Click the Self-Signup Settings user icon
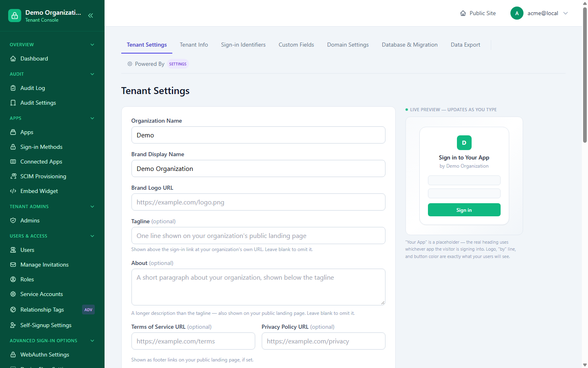588x368 pixels. [x=13, y=325]
